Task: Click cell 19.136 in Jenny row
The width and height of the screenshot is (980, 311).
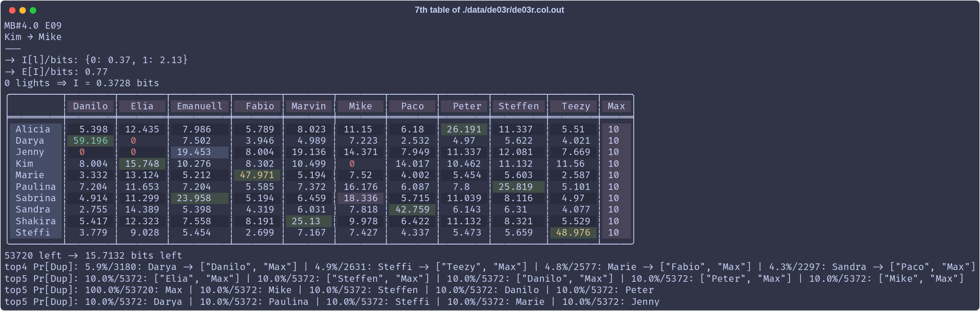Action: 309,152
